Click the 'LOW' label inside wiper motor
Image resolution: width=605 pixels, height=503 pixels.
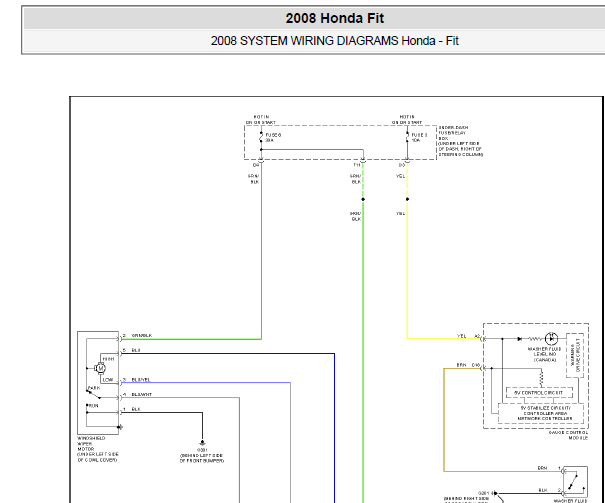coord(108,380)
